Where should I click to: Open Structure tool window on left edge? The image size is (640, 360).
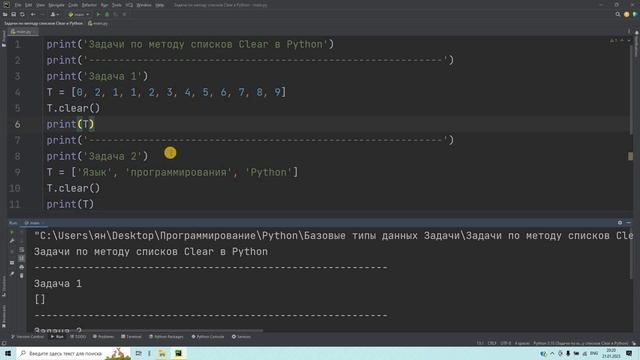pyautogui.click(x=4, y=286)
